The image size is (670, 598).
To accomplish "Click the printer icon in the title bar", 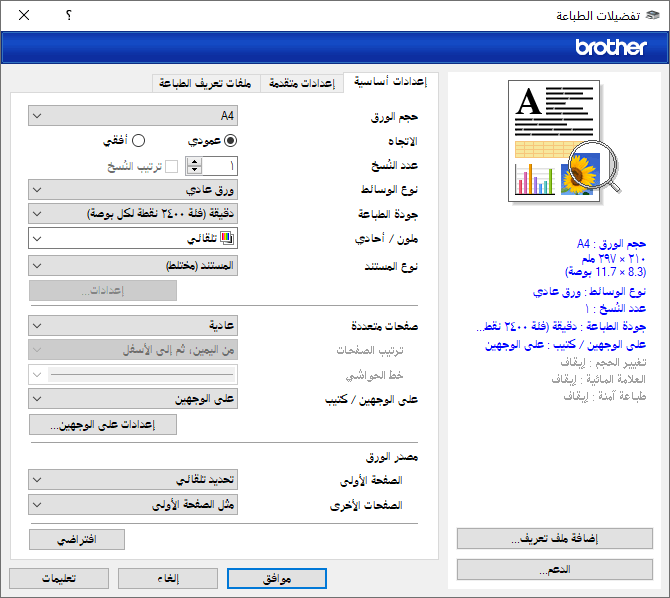I will 653,16.
